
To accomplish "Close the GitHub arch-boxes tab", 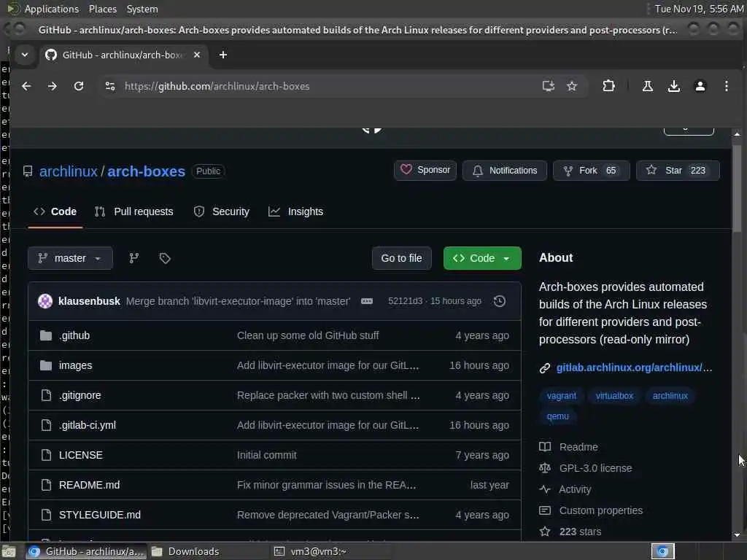I will click(197, 55).
